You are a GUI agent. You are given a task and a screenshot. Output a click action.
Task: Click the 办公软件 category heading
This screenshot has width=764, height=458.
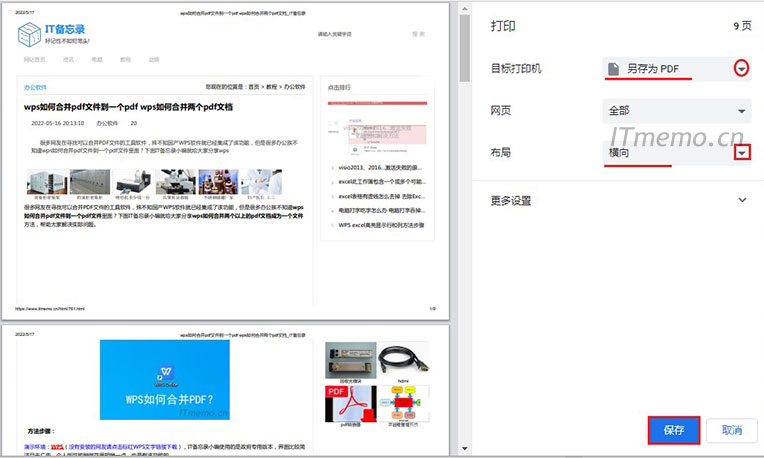coord(35,87)
